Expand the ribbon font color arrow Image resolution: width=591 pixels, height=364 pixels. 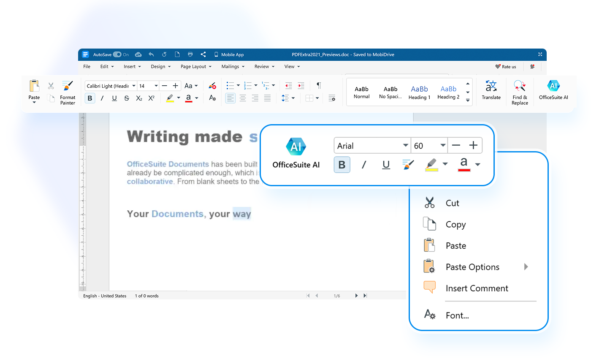click(x=197, y=98)
